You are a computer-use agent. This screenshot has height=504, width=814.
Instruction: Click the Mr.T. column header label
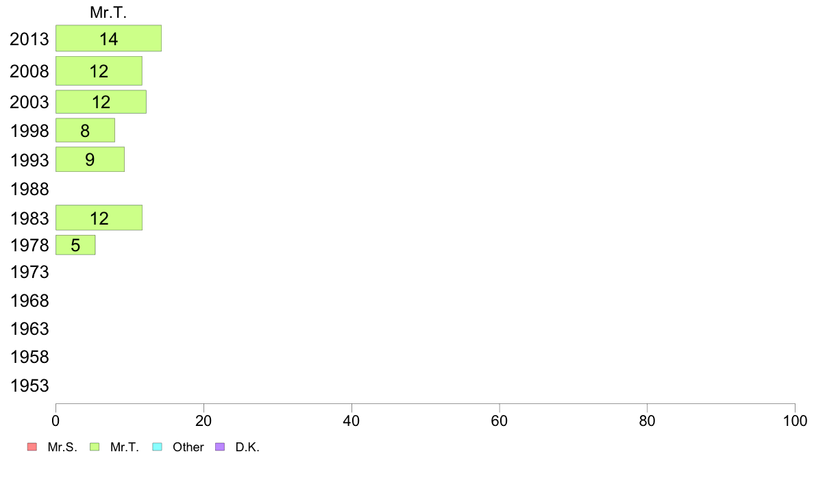coord(108,12)
